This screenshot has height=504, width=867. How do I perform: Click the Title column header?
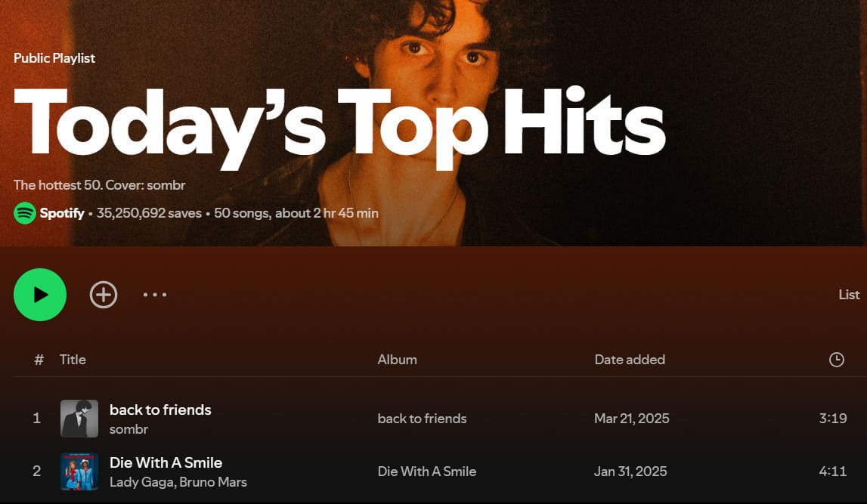(73, 360)
